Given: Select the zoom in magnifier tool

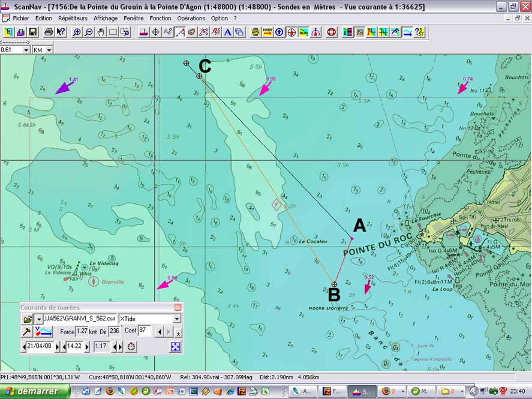Looking at the screenshot, I should point(77,32).
